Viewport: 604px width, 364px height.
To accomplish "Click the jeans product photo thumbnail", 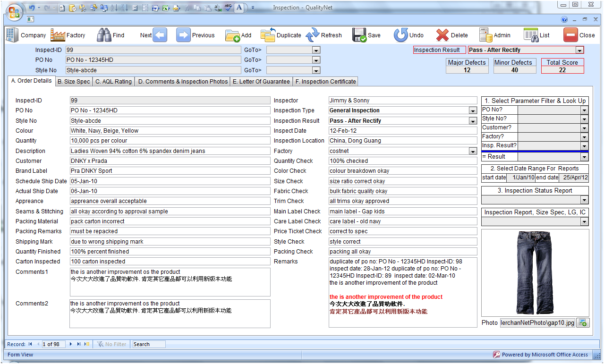I will (535, 272).
